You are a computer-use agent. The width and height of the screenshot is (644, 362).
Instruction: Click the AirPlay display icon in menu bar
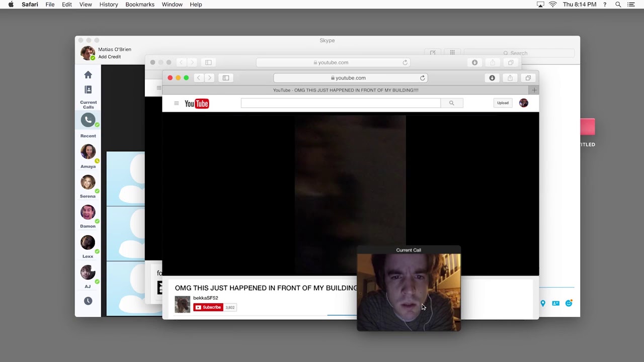540,5
